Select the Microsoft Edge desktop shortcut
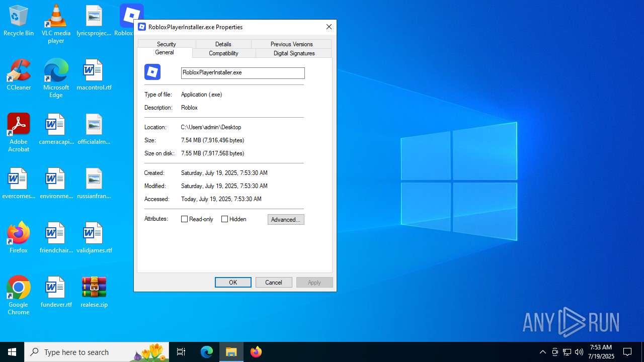 point(56,78)
